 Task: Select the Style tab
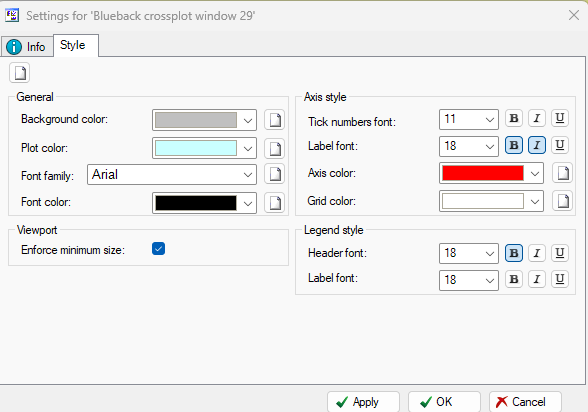(x=76, y=45)
